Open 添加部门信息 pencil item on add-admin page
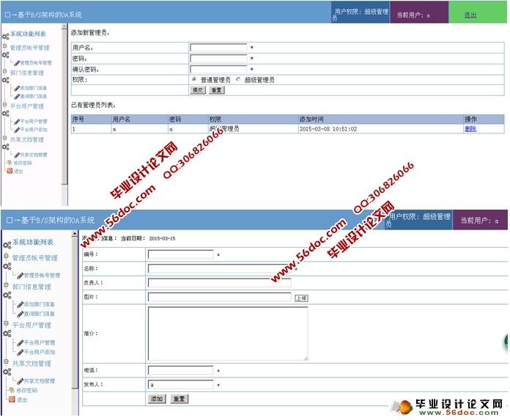The width and height of the screenshot is (510, 420). (31, 88)
